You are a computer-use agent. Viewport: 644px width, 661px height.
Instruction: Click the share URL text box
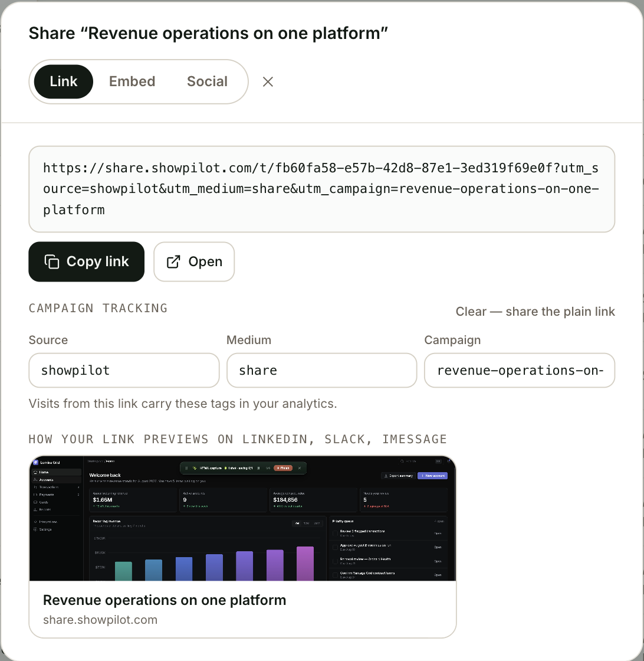point(322,189)
